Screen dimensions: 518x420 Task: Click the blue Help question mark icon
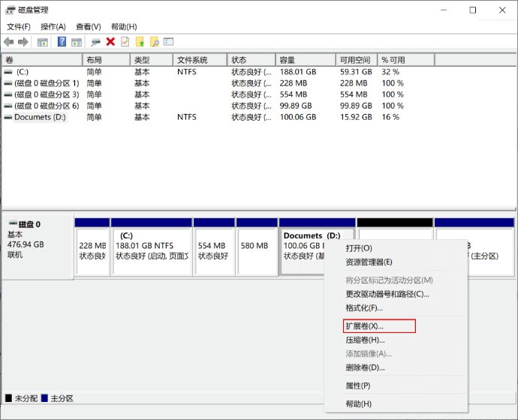(62, 42)
